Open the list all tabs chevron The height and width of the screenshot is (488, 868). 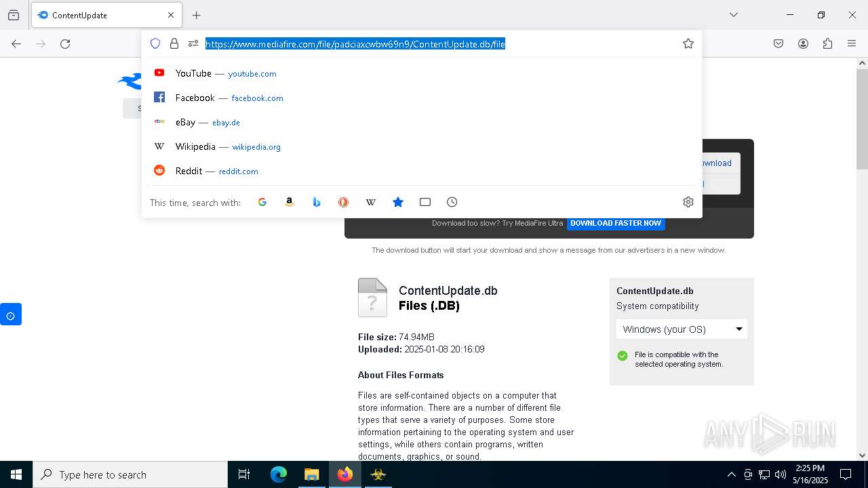pos(734,15)
